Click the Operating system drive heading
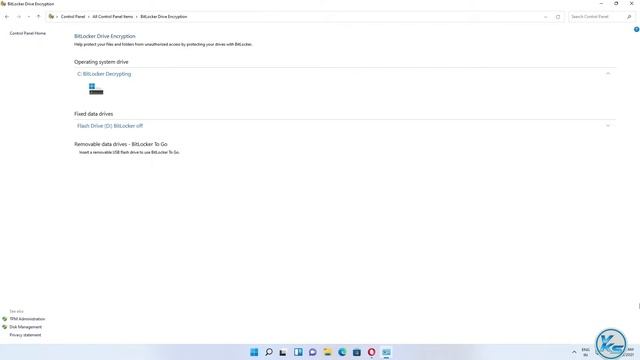Screen dimensions: 640x360 coord(101,62)
